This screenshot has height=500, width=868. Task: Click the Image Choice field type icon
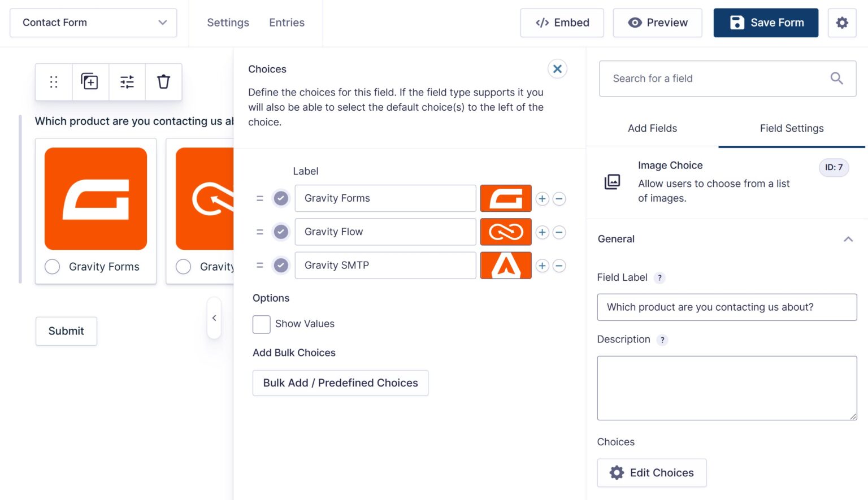click(613, 181)
